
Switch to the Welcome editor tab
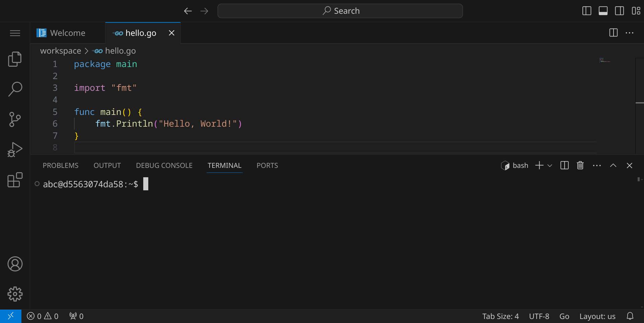pyautogui.click(x=68, y=33)
